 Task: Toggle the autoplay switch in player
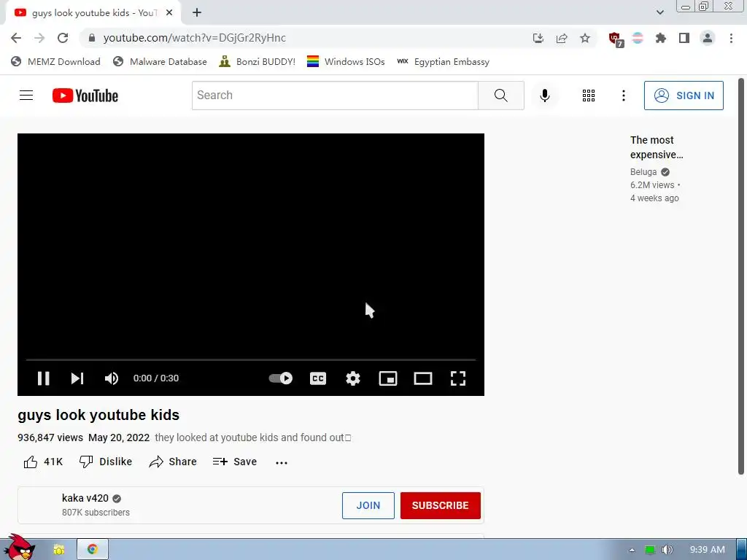pos(281,378)
